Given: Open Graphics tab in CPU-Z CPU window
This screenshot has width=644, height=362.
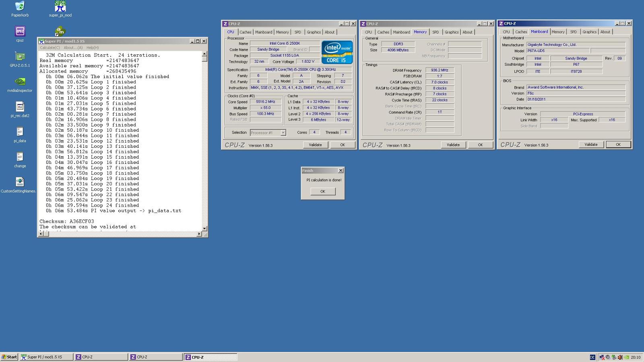Looking at the screenshot, I should coord(314,32).
